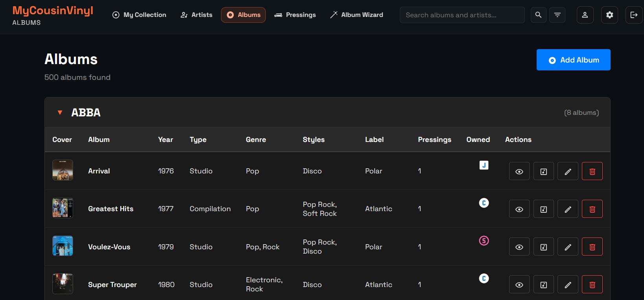Collapse the ABBA artist group
The image size is (644, 300).
[60, 112]
